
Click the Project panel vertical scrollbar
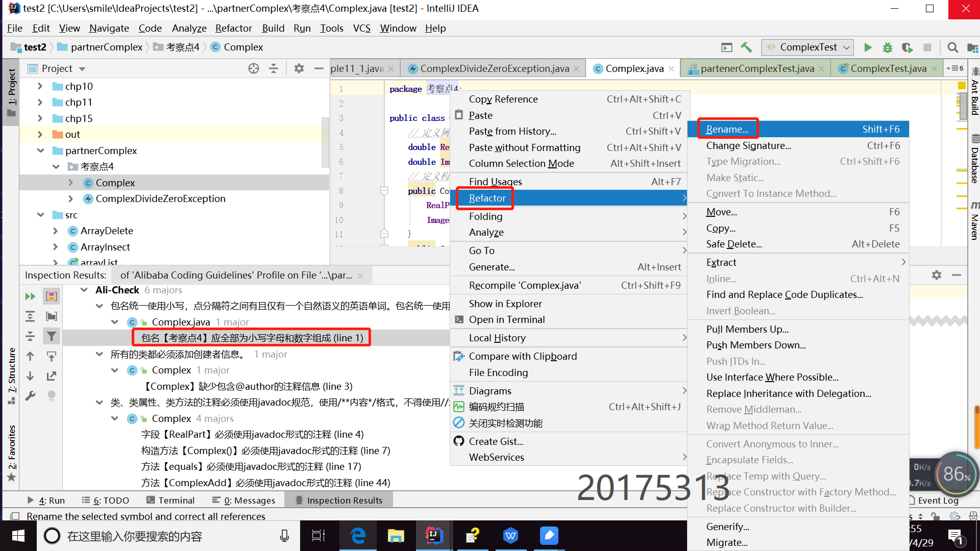pyautogui.click(x=325, y=142)
